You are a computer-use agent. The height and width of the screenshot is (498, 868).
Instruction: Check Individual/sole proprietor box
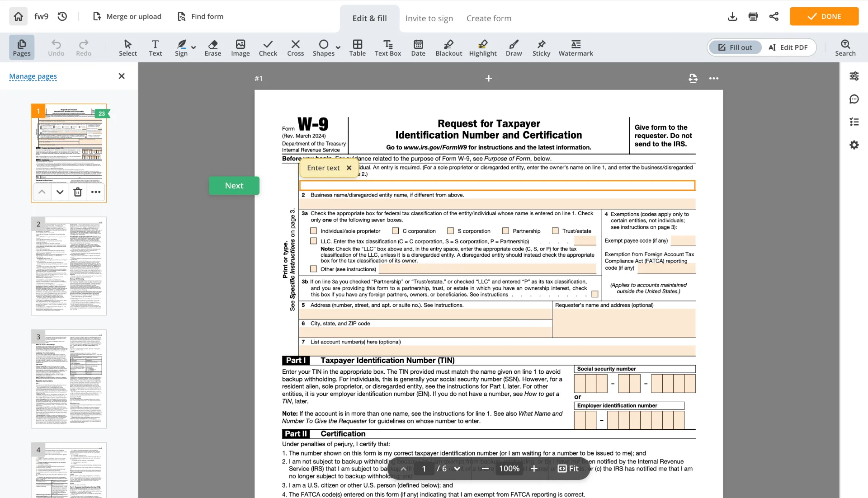pyautogui.click(x=313, y=231)
